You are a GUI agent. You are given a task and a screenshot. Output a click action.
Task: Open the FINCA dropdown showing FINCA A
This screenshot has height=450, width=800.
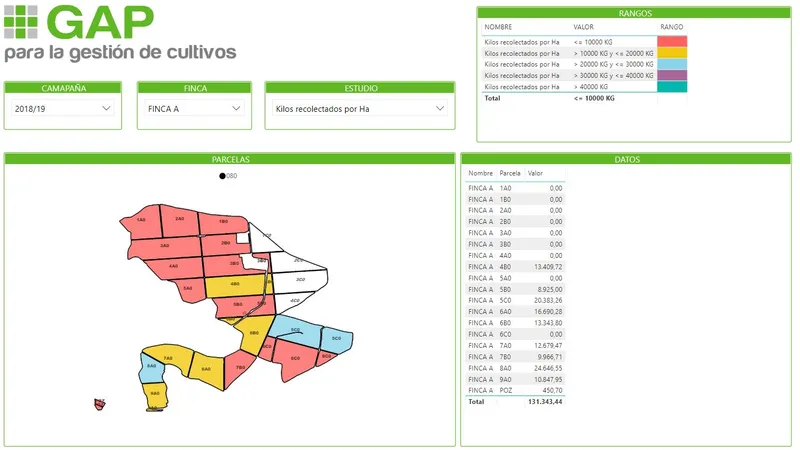[194, 109]
